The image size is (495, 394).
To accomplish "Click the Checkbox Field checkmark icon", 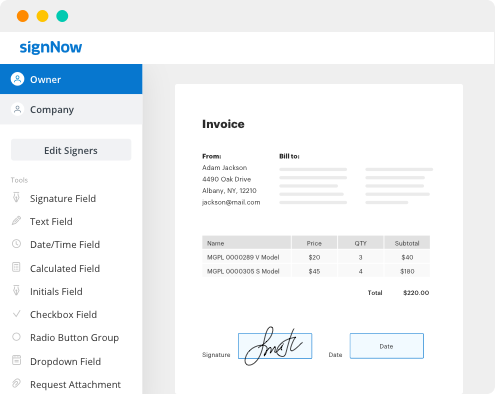I will 16,314.
